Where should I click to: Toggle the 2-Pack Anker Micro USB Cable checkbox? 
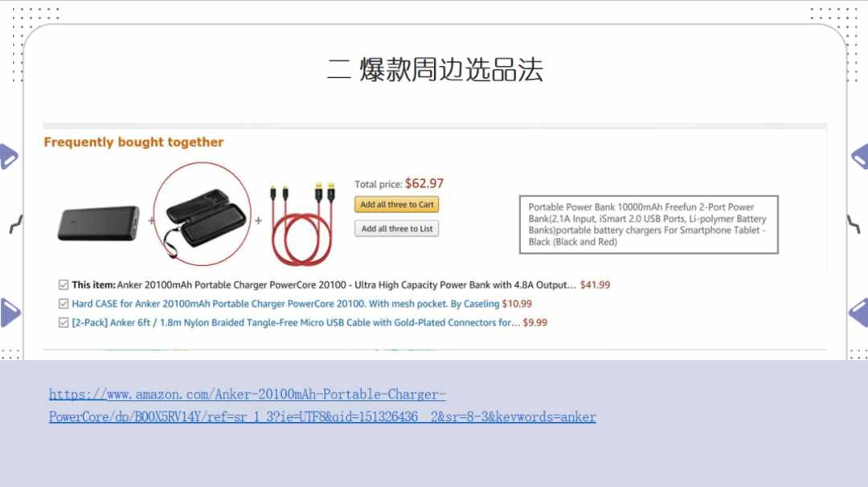click(x=63, y=322)
